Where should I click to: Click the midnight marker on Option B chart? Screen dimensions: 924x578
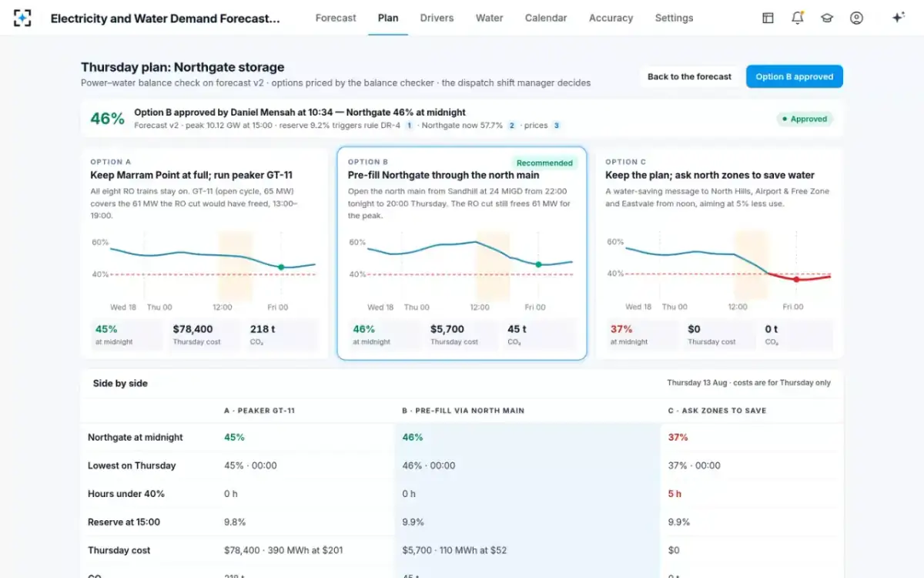(538, 264)
